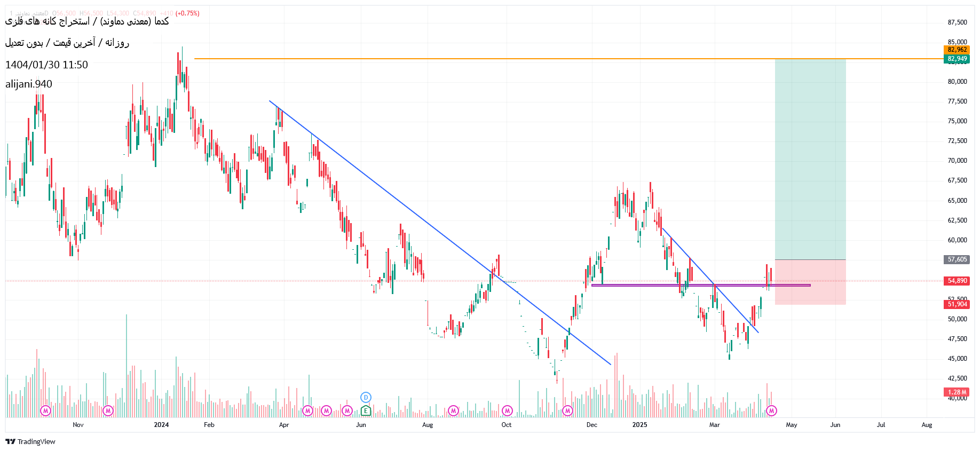Click the M marker between Aug and Oct labels
Viewport: 980px width, 451px height.
tap(453, 410)
